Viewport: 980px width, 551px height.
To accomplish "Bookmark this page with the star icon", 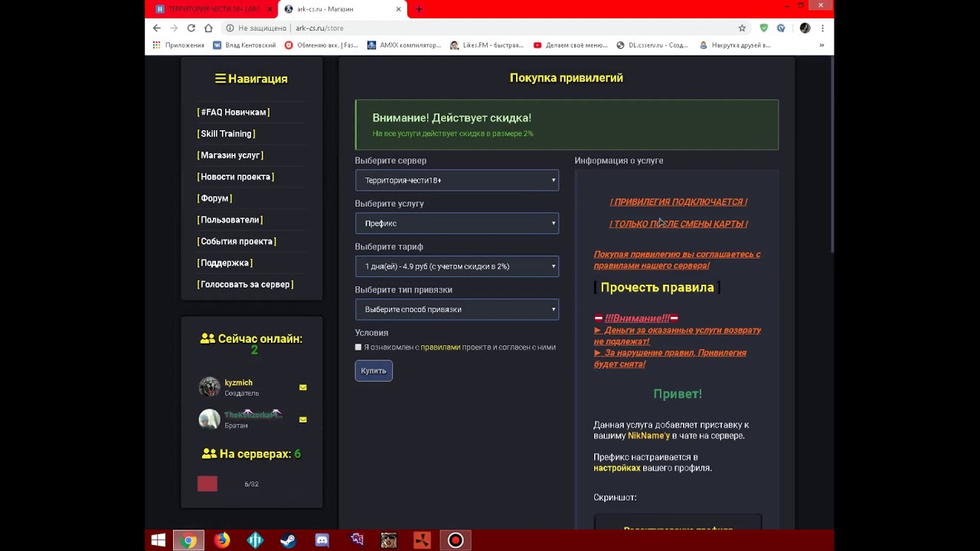I will (742, 28).
